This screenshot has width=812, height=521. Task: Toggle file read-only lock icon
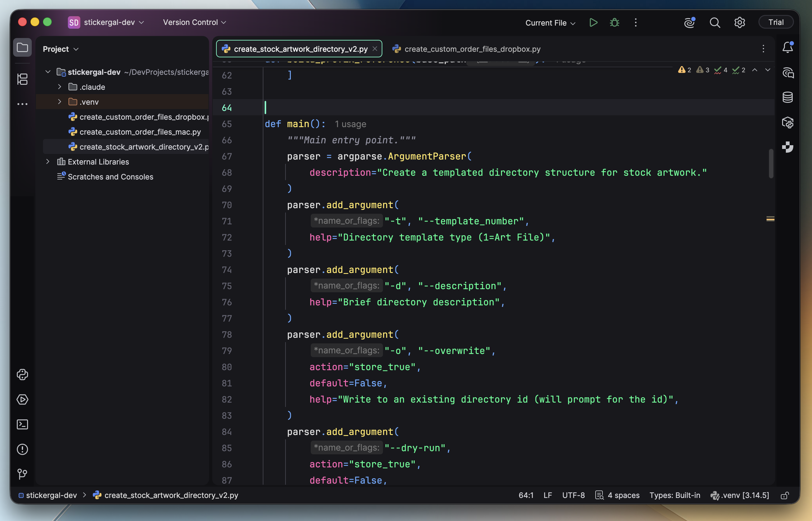785,495
